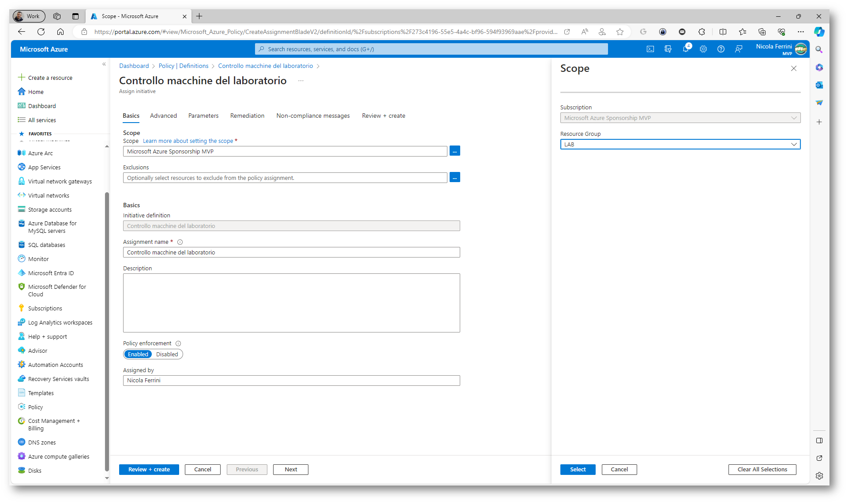The width and height of the screenshot is (848, 504).
Task: Open portal settings gear icon
Action: (703, 49)
